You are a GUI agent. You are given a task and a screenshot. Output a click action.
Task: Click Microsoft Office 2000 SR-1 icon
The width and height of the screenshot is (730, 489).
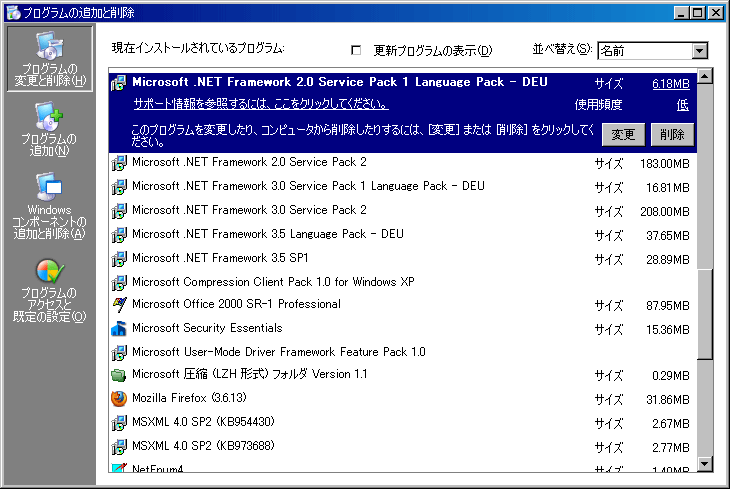119,305
